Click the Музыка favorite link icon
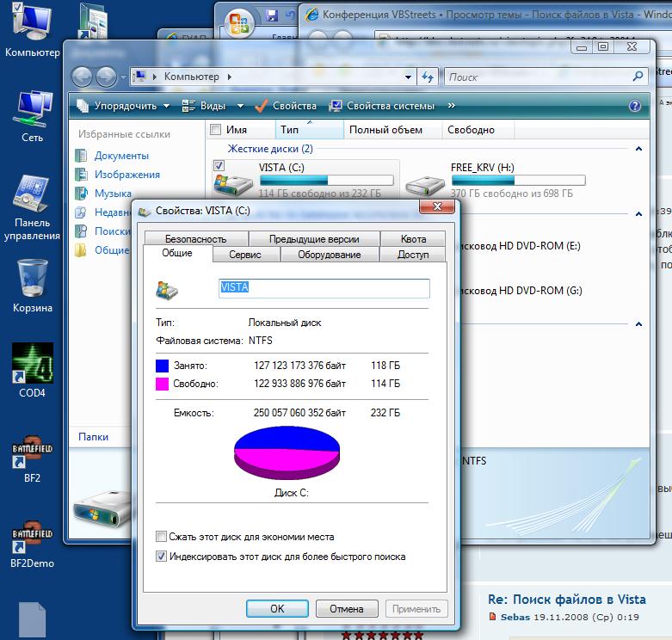 click(81, 194)
